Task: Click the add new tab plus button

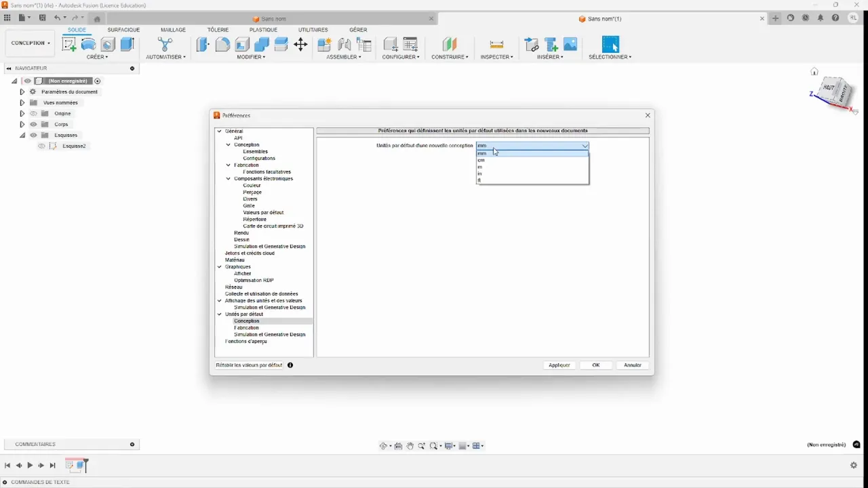Action: point(776,18)
